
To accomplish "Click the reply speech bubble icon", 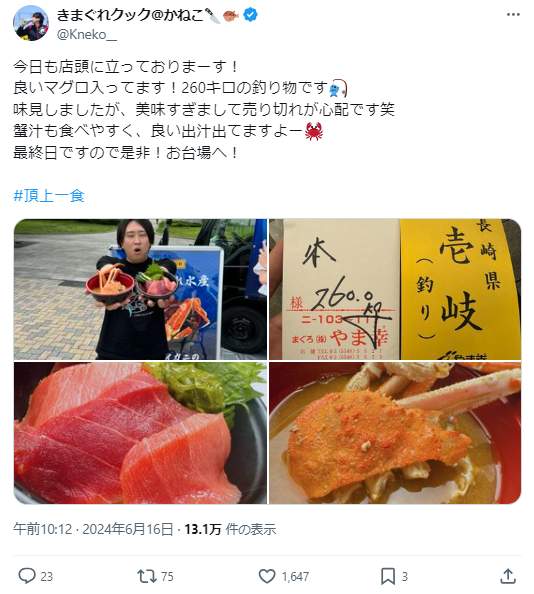I will point(27,576).
